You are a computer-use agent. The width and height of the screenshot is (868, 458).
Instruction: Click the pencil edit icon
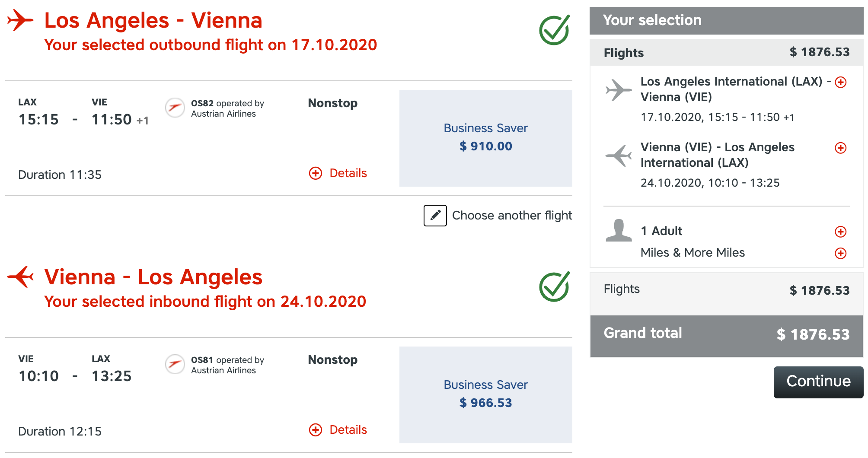point(435,215)
